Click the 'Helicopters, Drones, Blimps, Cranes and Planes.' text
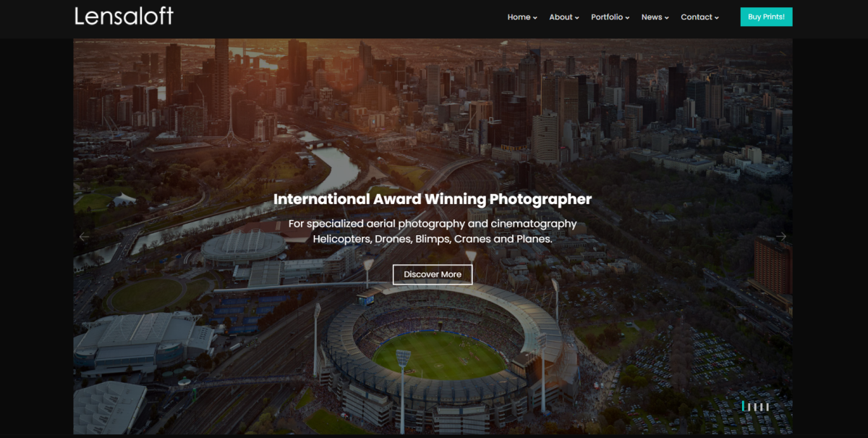Screen dimensions: 868x438 433,239
